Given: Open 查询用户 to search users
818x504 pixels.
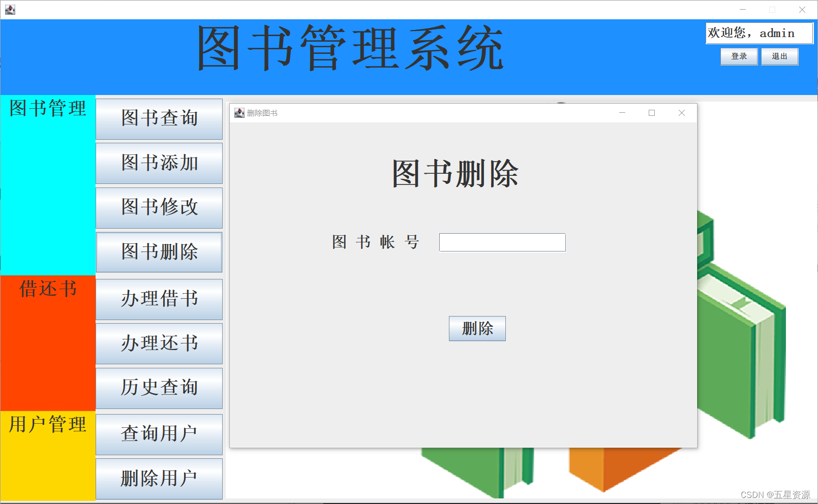Looking at the screenshot, I should tap(159, 434).
